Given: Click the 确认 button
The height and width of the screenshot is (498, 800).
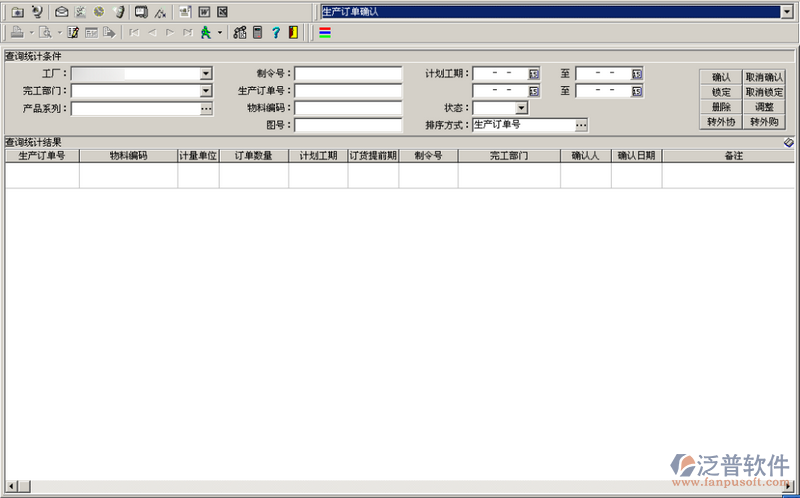Looking at the screenshot, I should click(x=721, y=77).
